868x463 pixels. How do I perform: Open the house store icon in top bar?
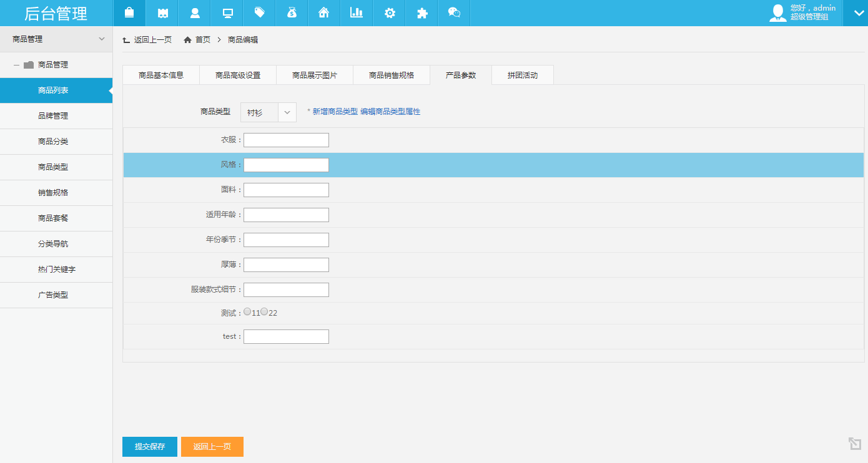pyautogui.click(x=324, y=13)
